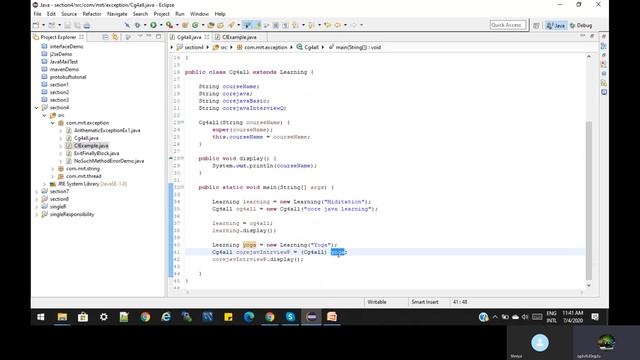Click the com.mvt.exception breadcrumb item
The height and width of the screenshot is (360, 640).
262,47
